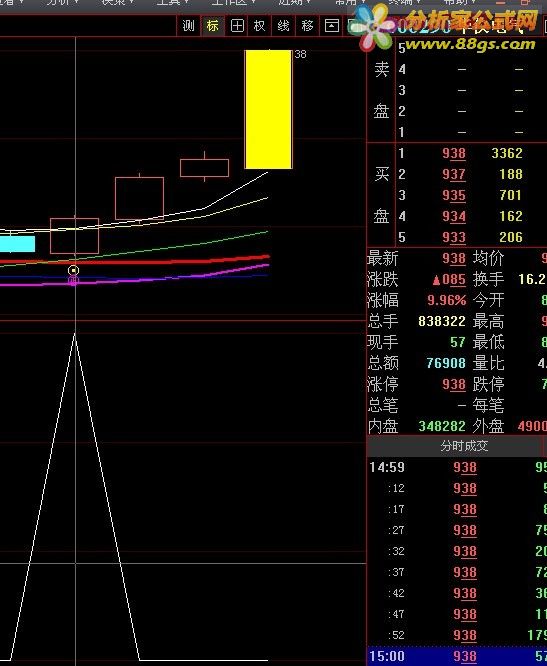Click the 测 measurement tool button
547x666 pixels.
(x=189, y=26)
